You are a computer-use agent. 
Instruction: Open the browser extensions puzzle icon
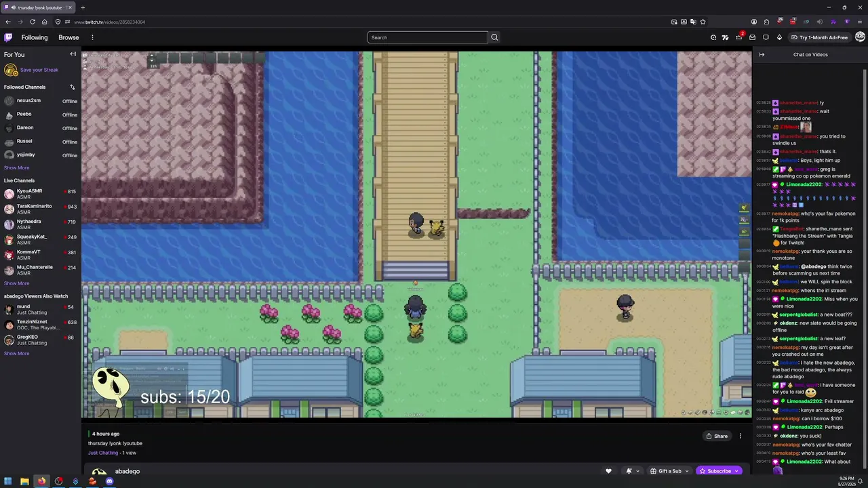(766, 22)
